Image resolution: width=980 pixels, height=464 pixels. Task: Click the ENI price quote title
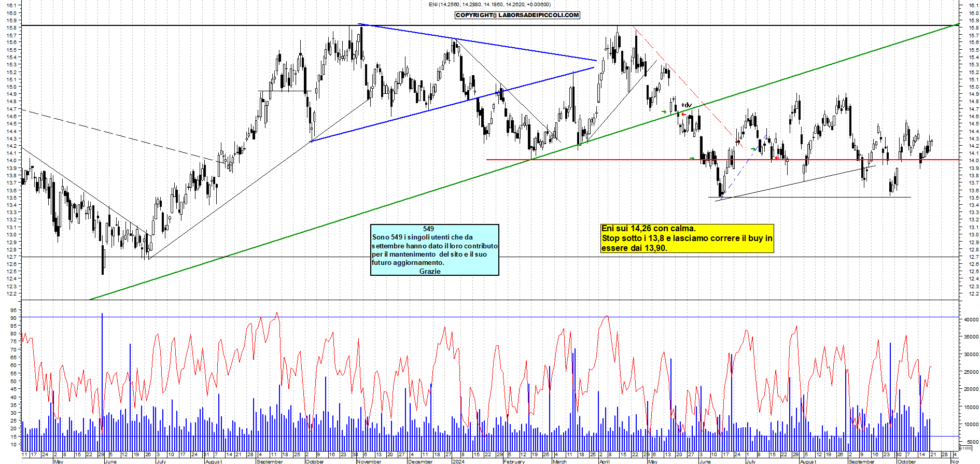click(489, 4)
